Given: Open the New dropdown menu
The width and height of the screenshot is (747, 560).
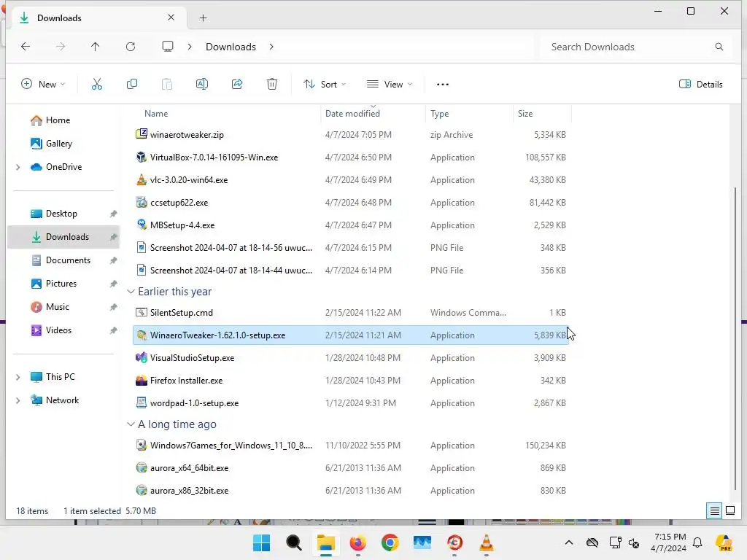Looking at the screenshot, I should (x=43, y=85).
